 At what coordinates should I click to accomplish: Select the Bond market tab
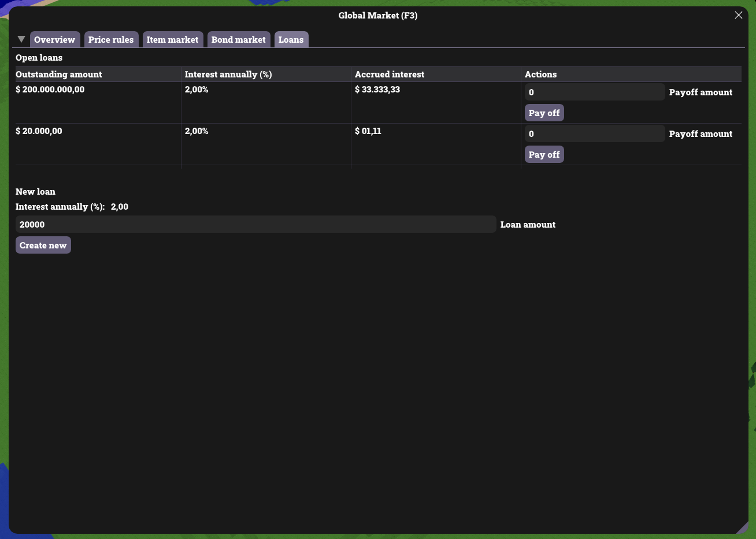pos(238,39)
